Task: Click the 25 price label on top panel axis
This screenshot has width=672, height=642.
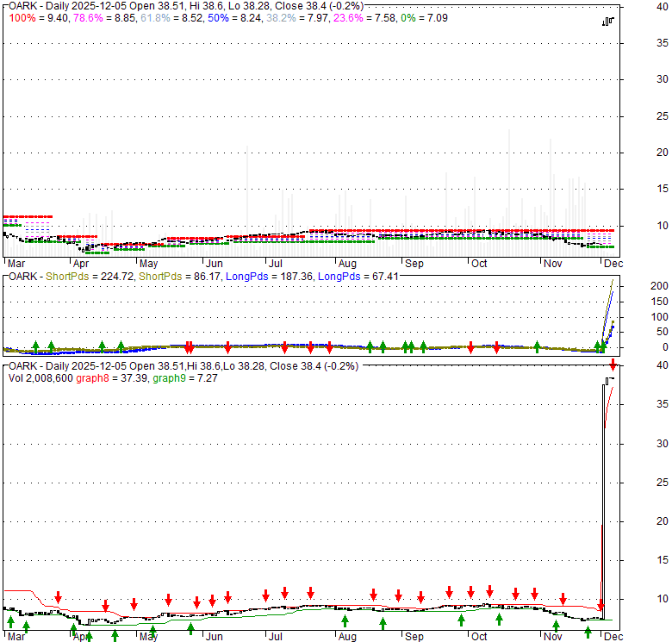Action: (x=663, y=116)
